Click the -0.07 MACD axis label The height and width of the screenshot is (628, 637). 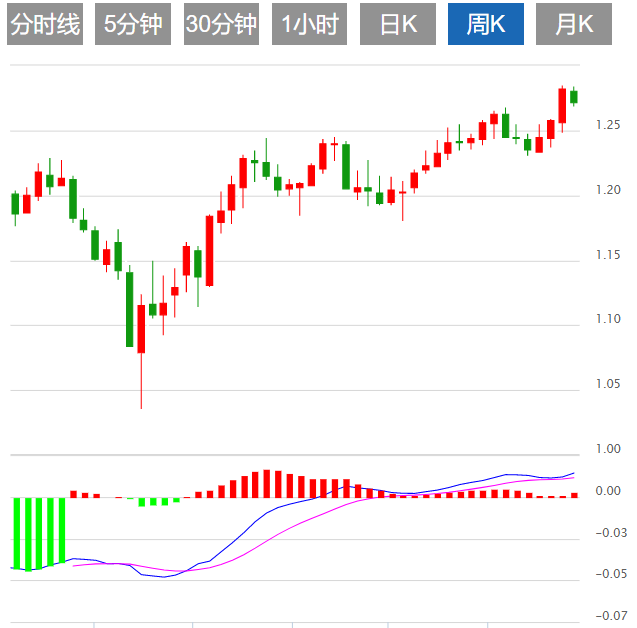[x=611, y=616]
